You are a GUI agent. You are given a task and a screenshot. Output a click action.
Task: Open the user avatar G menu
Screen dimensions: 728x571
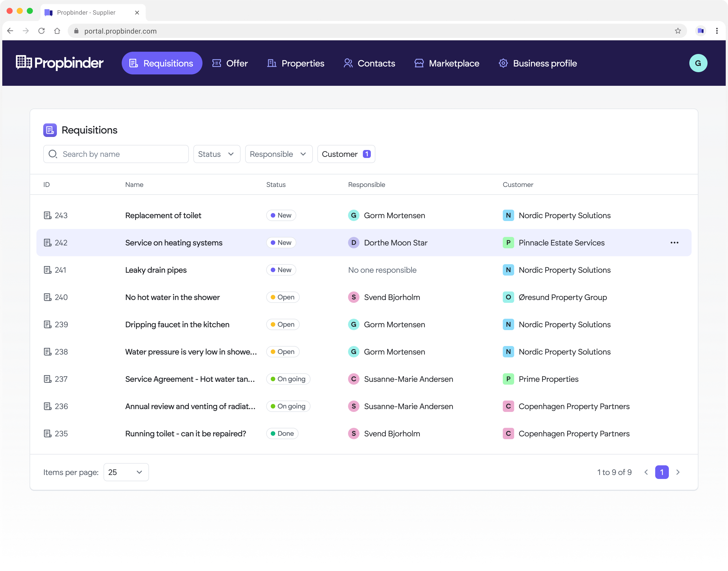pos(698,63)
